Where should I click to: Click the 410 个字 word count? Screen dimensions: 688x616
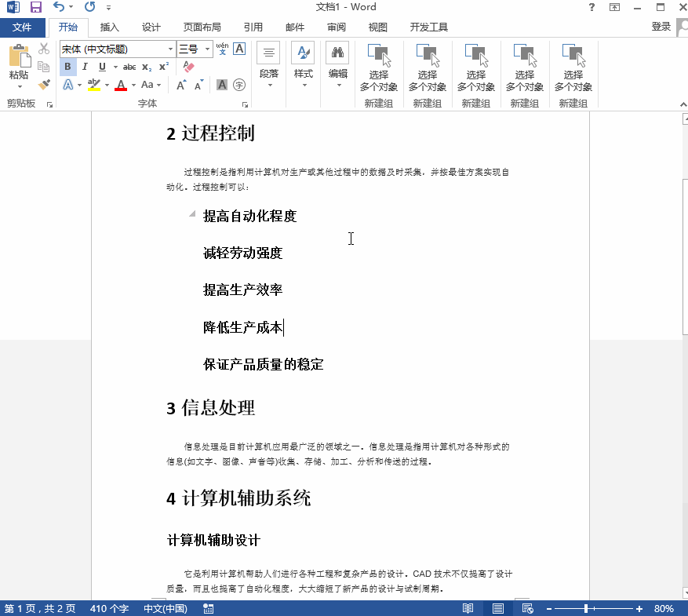(x=109, y=608)
